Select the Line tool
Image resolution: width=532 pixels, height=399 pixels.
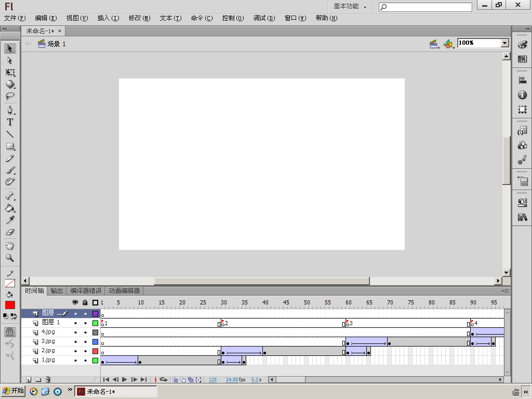coord(10,135)
